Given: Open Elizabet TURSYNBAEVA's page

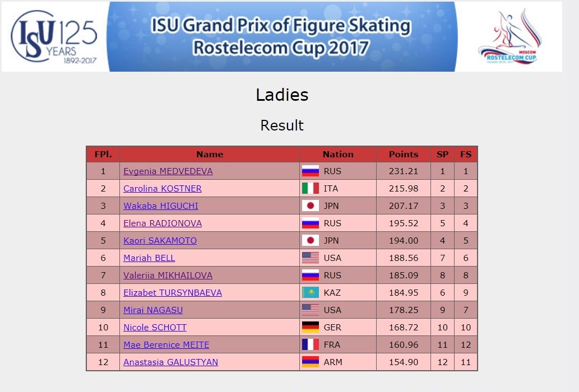Looking at the screenshot, I should coord(173,292).
